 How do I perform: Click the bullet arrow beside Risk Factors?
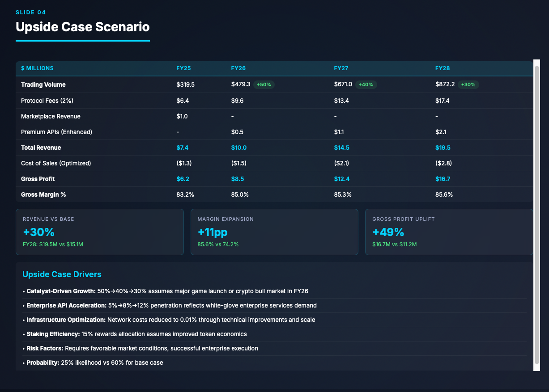24,349
